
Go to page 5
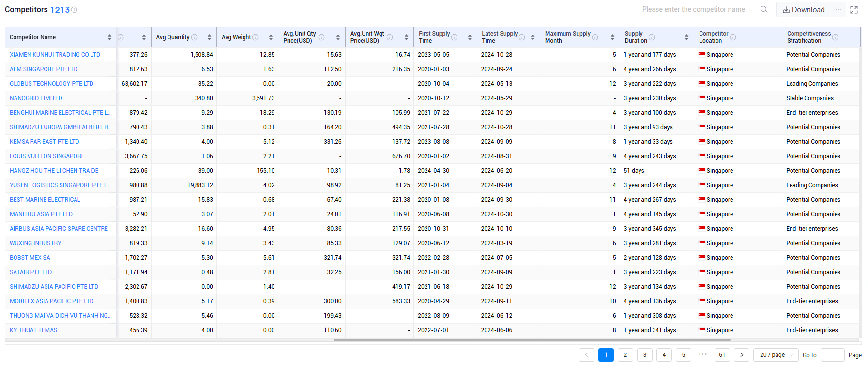[x=684, y=355]
